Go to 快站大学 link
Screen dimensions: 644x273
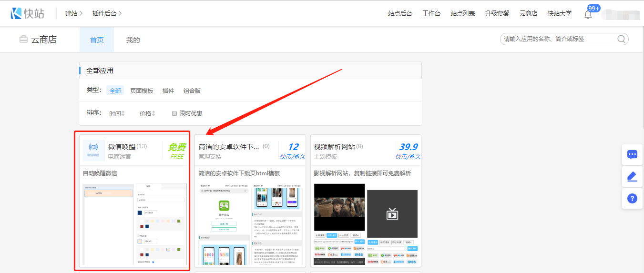tap(560, 13)
